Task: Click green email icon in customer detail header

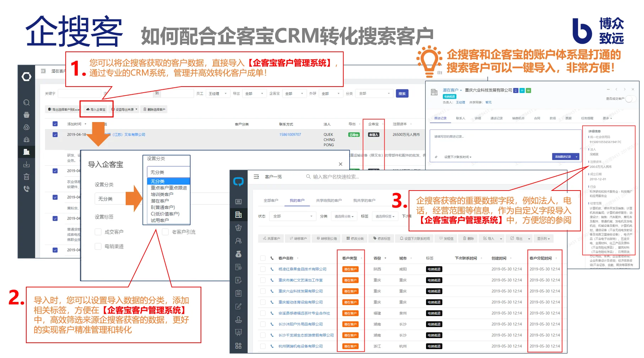Action: 528,90
